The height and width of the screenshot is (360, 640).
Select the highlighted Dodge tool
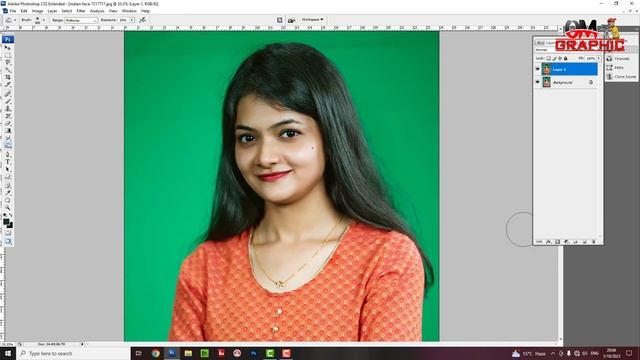point(8,145)
